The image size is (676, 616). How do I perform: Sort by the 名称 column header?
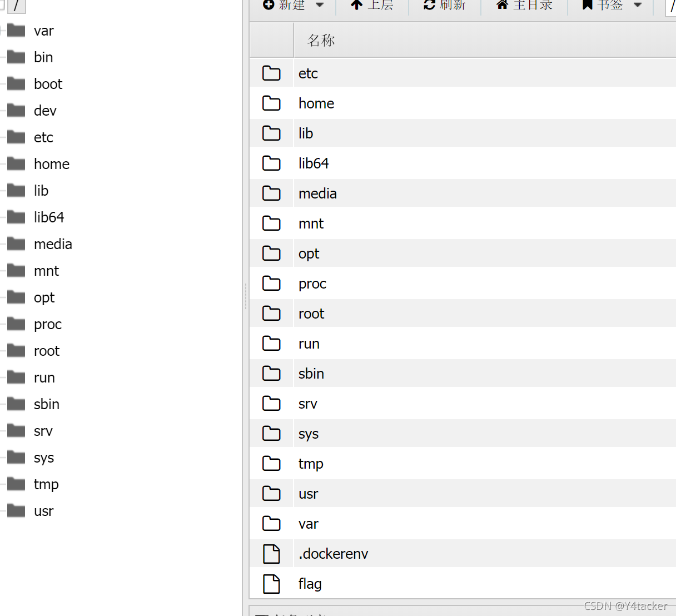click(x=321, y=40)
